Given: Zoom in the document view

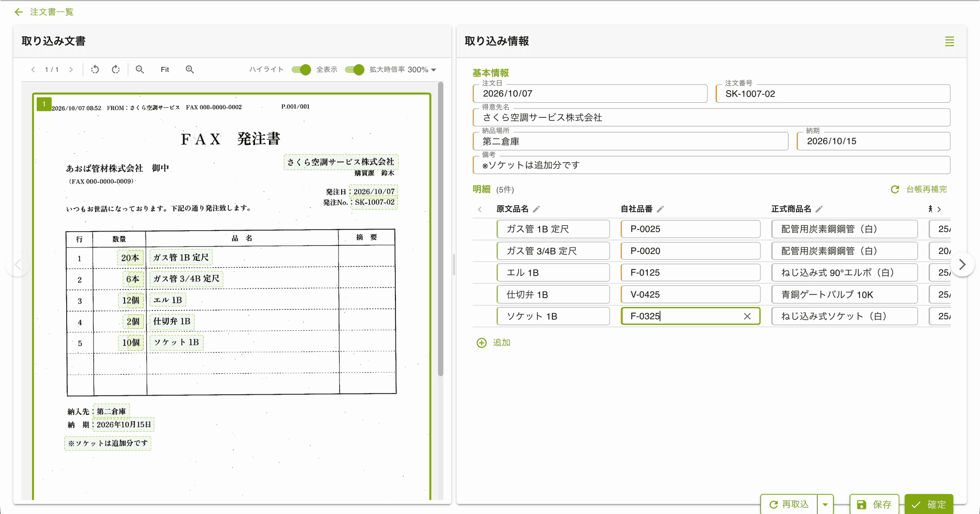Looking at the screenshot, I should point(190,70).
